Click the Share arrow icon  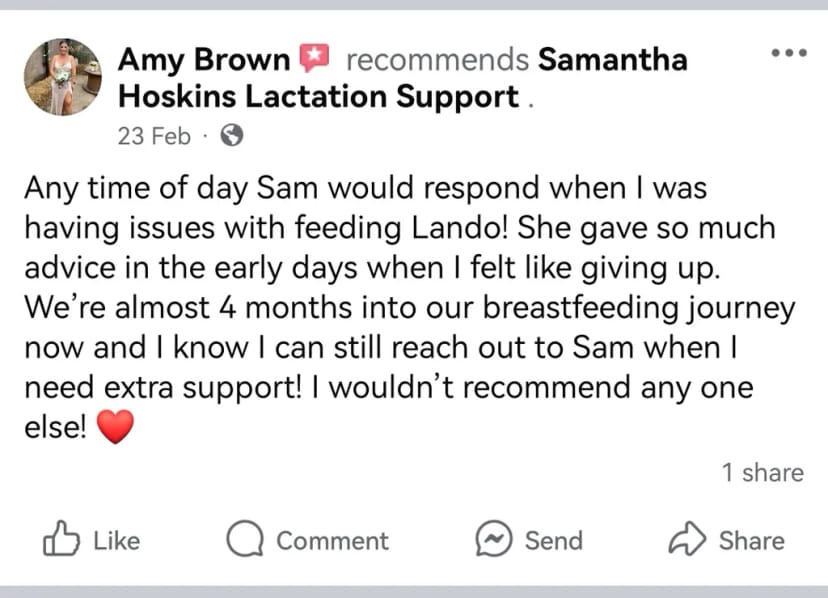[687, 539]
